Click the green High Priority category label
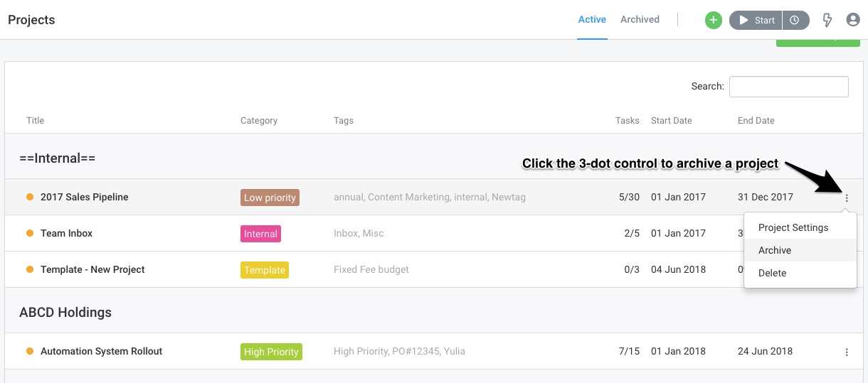This screenshot has height=383, width=868. 271,352
